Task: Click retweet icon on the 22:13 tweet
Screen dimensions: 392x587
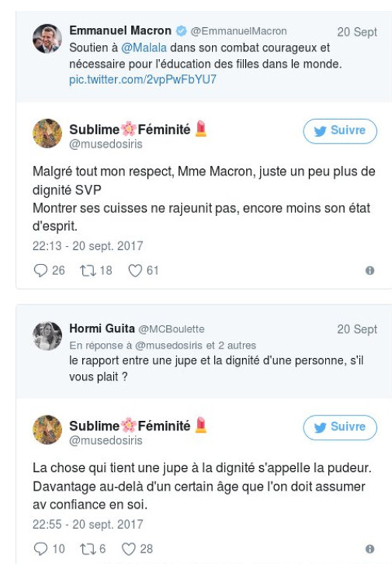Action: [87, 271]
